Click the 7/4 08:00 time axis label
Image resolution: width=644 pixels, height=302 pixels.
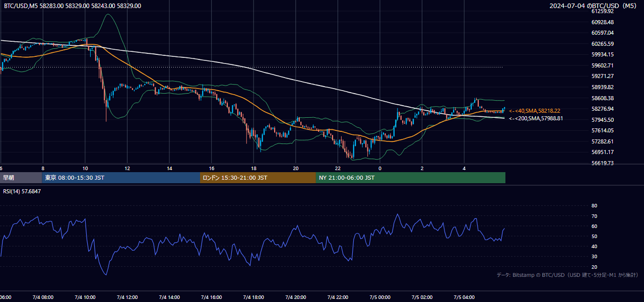43,297
